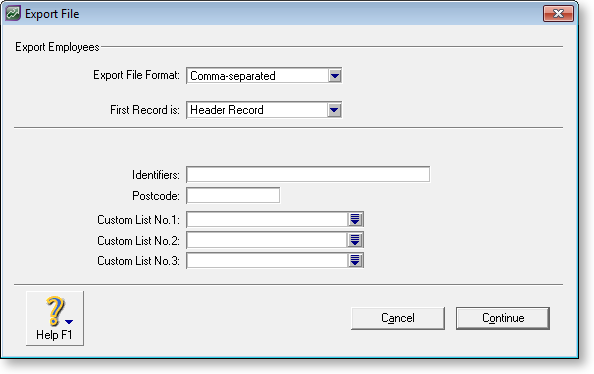Expand the First Record is dropdown arrow
594x374 pixels.
click(x=335, y=110)
